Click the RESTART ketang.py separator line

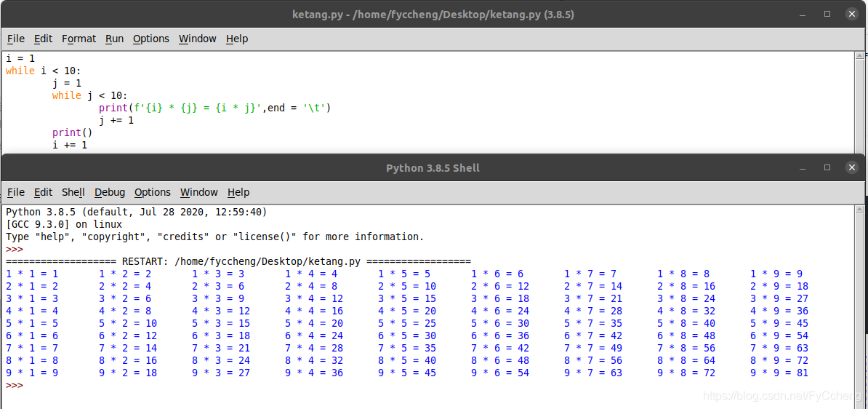[x=238, y=261]
